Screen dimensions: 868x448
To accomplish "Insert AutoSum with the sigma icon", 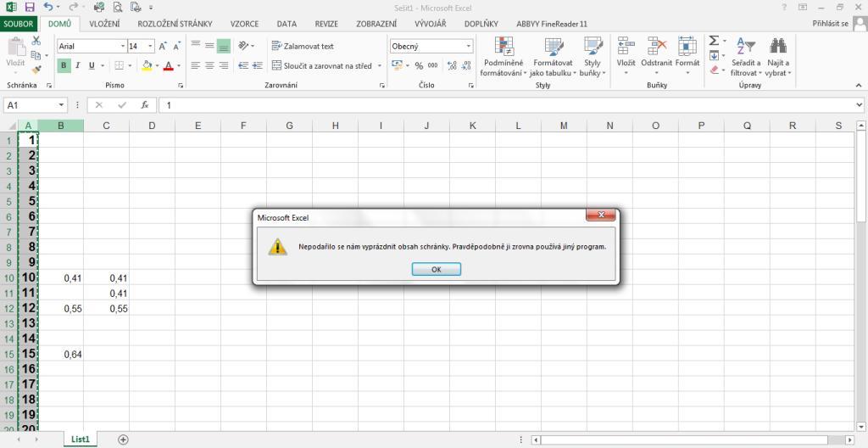I will pyautogui.click(x=714, y=41).
